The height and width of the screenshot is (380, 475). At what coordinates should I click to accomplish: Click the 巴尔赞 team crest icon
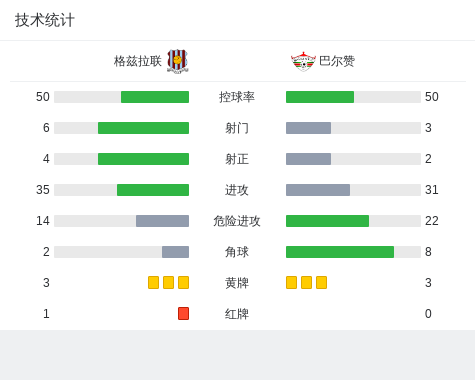click(303, 61)
